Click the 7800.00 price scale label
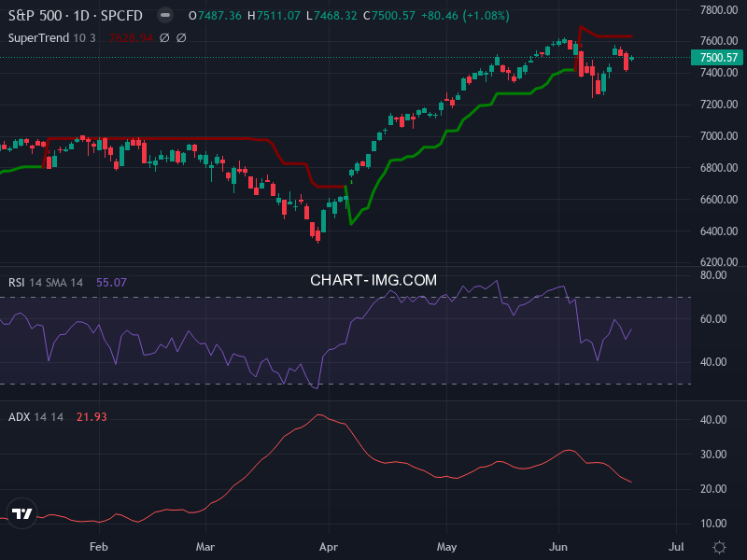This screenshot has width=747, height=560. point(719,10)
